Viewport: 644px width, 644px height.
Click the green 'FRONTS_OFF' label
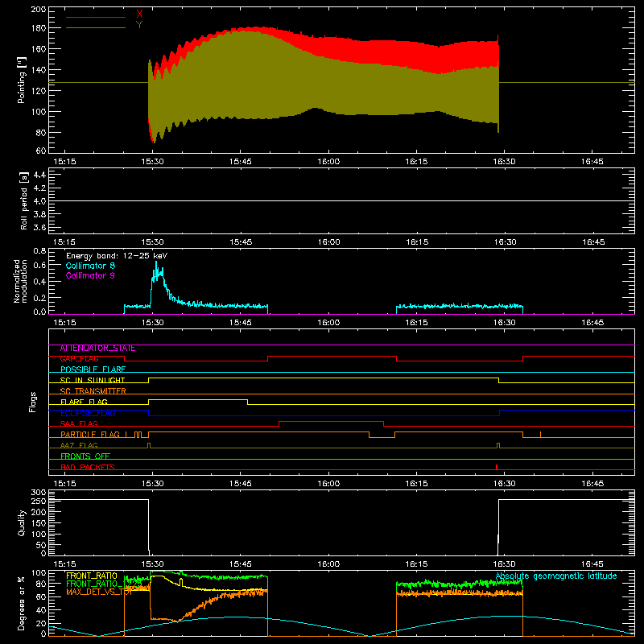coord(85,456)
